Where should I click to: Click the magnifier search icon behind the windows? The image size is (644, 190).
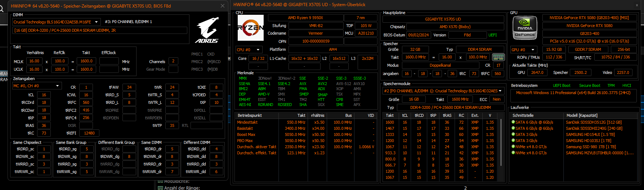(1, 9)
